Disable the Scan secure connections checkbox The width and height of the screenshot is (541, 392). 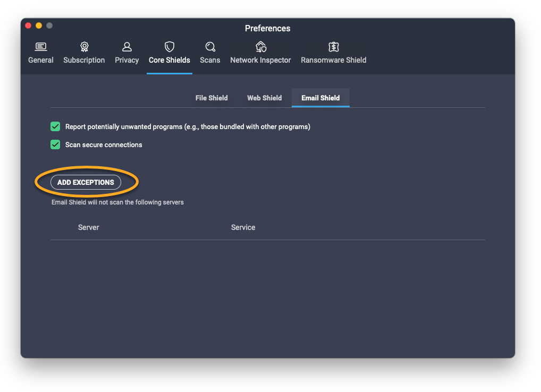(x=55, y=144)
